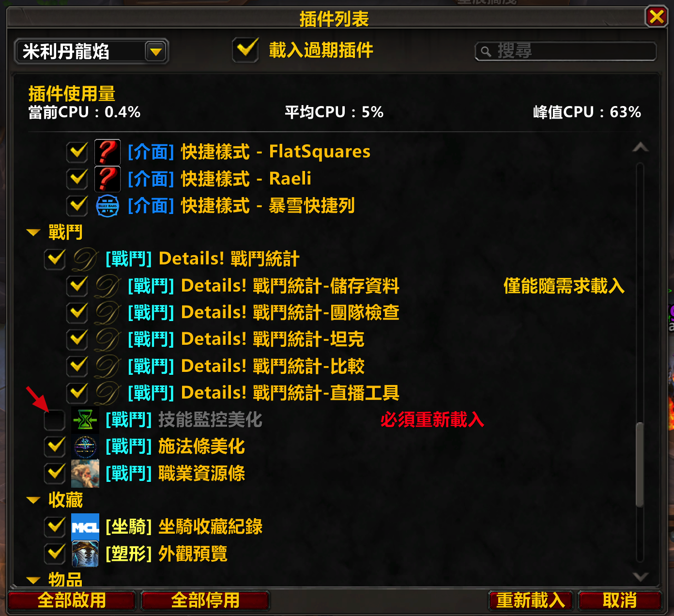
Task: Click the 全部啟用 button
Action: (72, 601)
